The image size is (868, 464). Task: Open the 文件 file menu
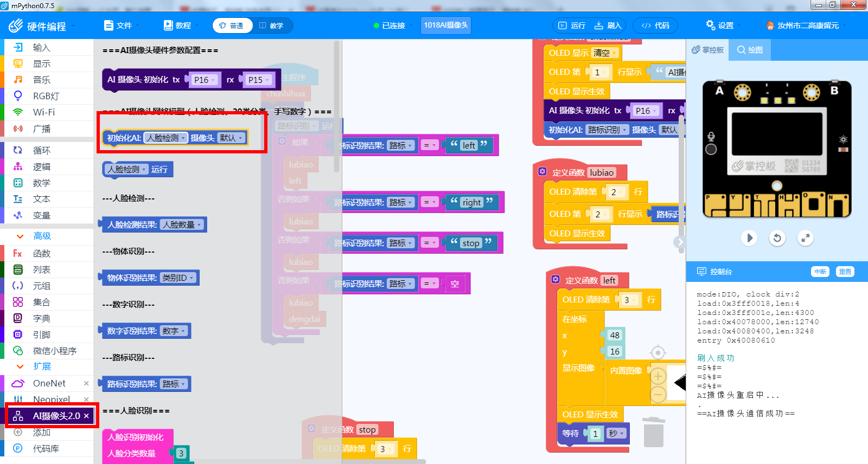tap(122, 25)
